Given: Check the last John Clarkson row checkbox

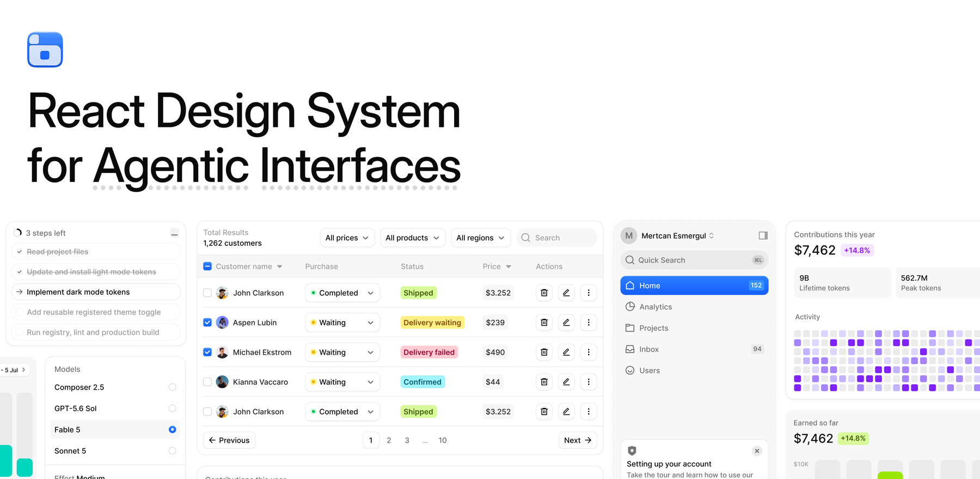Looking at the screenshot, I should click(207, 411).
